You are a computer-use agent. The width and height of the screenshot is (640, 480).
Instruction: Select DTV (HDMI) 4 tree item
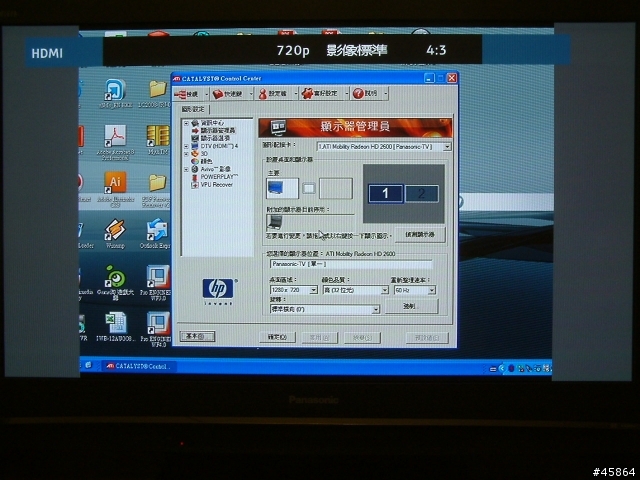click(x=215, y=146)
